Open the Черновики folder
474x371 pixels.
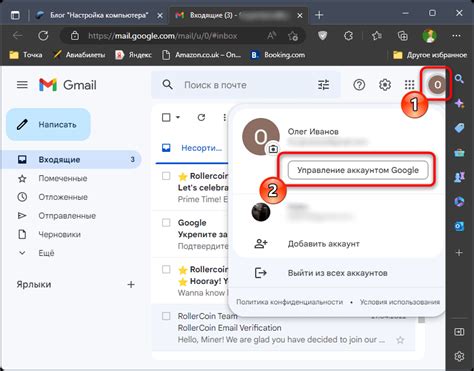pyautogui.click(x=59, y=234)
